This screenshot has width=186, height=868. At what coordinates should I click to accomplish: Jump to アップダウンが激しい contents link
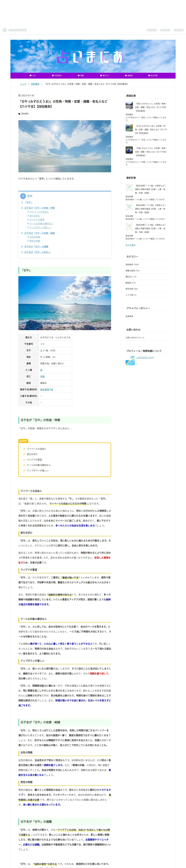coord(40,227)
